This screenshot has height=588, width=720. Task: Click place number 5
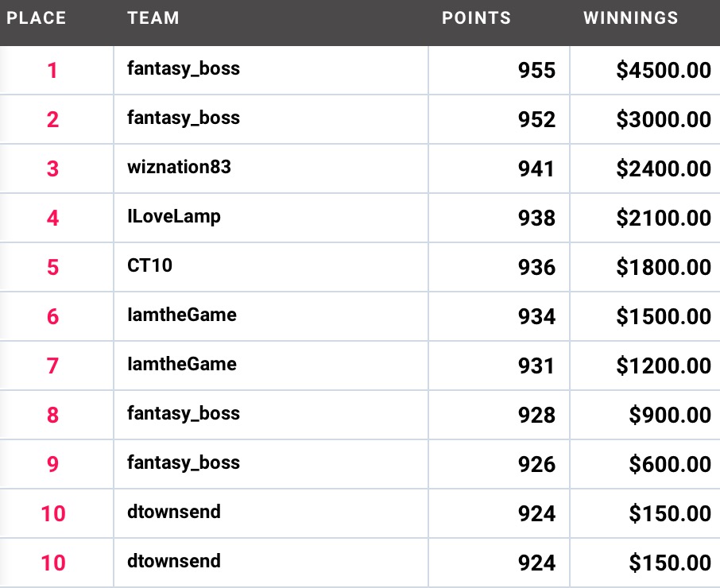tap(52, 267)
